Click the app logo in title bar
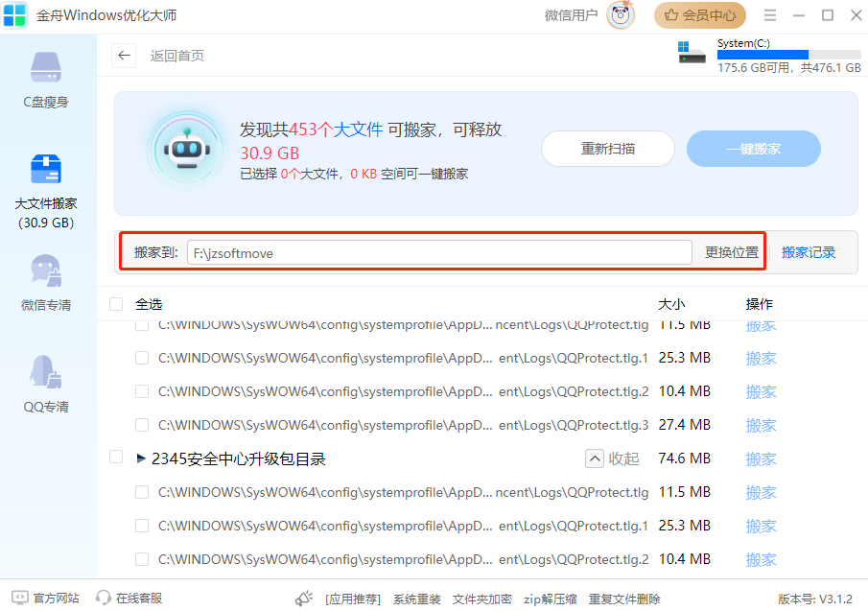 [14, 15]
